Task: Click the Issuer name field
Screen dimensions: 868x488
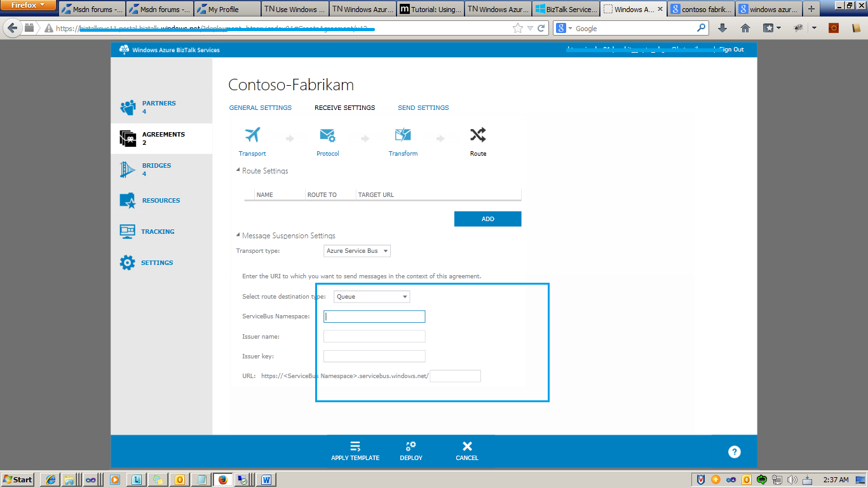Action: (374, 337)
